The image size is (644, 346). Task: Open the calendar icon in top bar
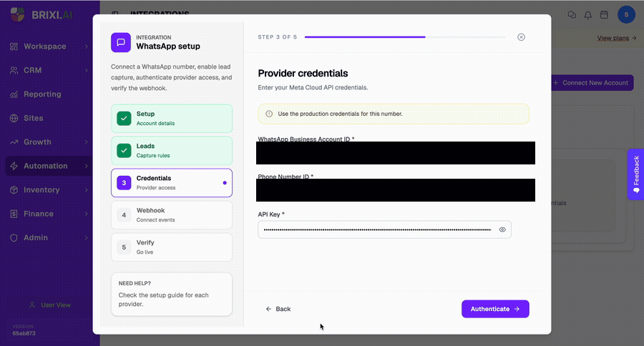[604, 15]
